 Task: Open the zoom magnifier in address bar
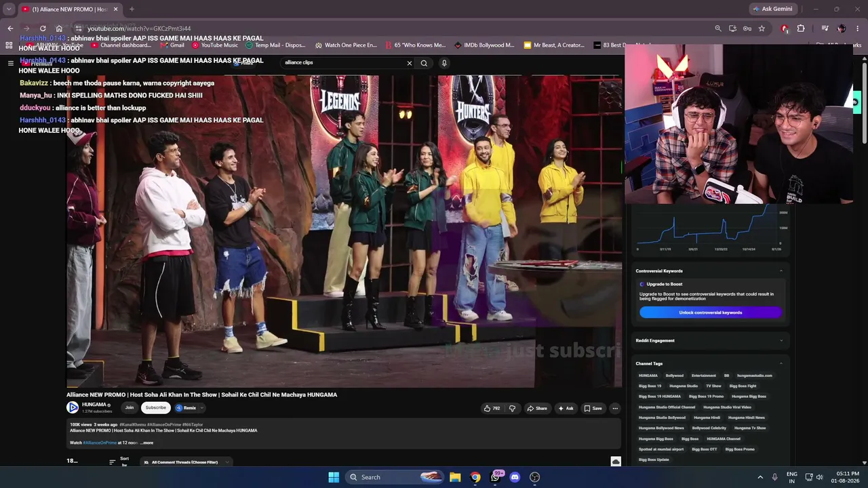(x=718, y=28)
